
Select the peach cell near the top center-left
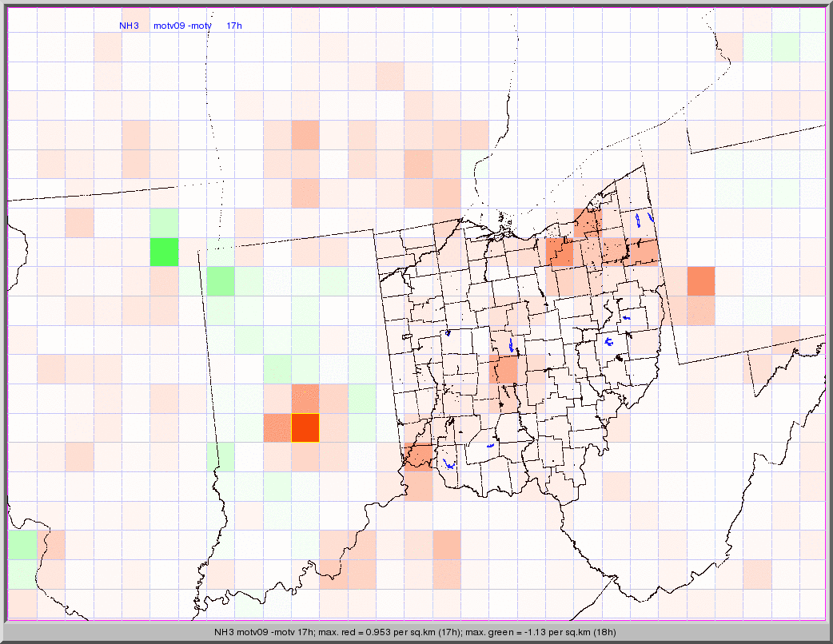point(305,135)
